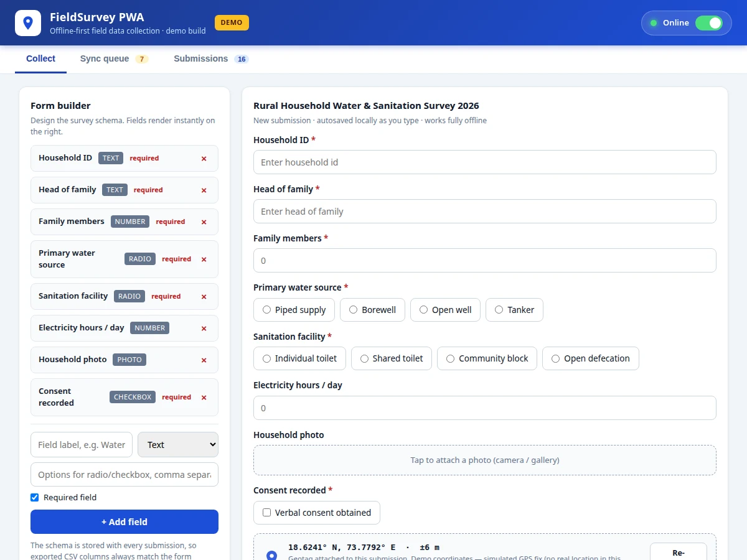Screen dimensions: 747x560
Task: Click the Re- geotag refresh button
Action: point(679,552)
